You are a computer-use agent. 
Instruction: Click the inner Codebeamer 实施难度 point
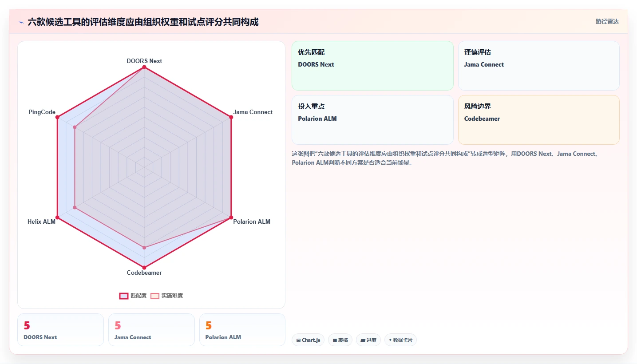(x=144, y=247)
